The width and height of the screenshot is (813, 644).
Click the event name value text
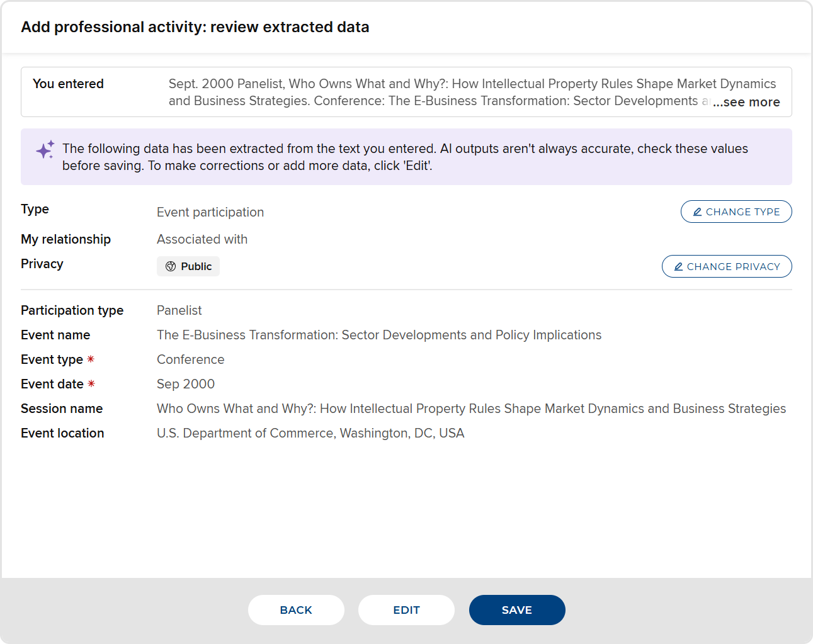(378, 335)
